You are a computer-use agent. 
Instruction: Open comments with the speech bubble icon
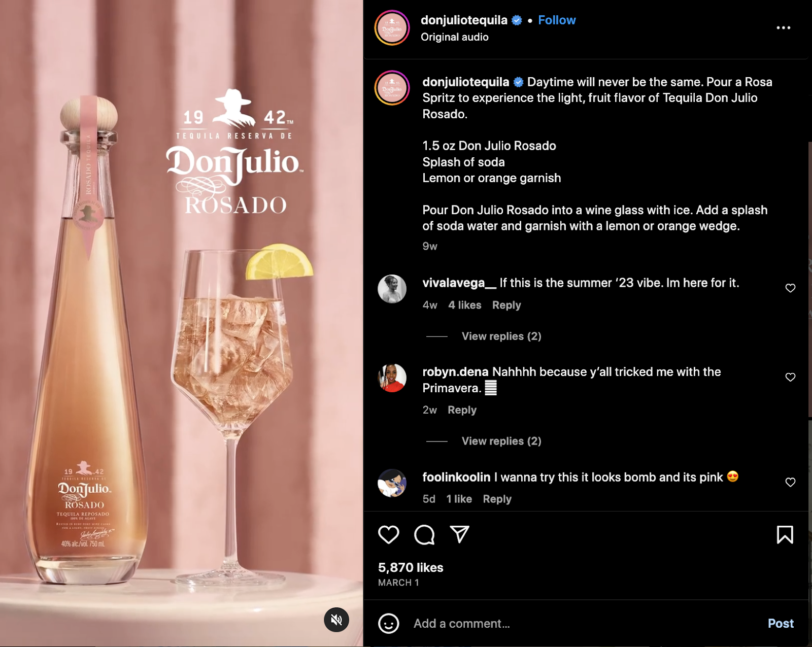[x=424, y=534]
